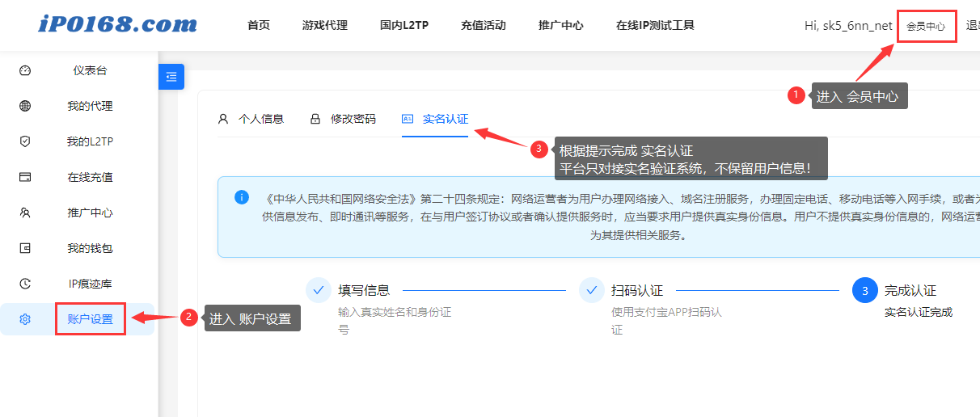The height and width of the screenshot is (417, 980).
Task: Click the description 输入真实姓名和身份证号
Action: (395, 321)
